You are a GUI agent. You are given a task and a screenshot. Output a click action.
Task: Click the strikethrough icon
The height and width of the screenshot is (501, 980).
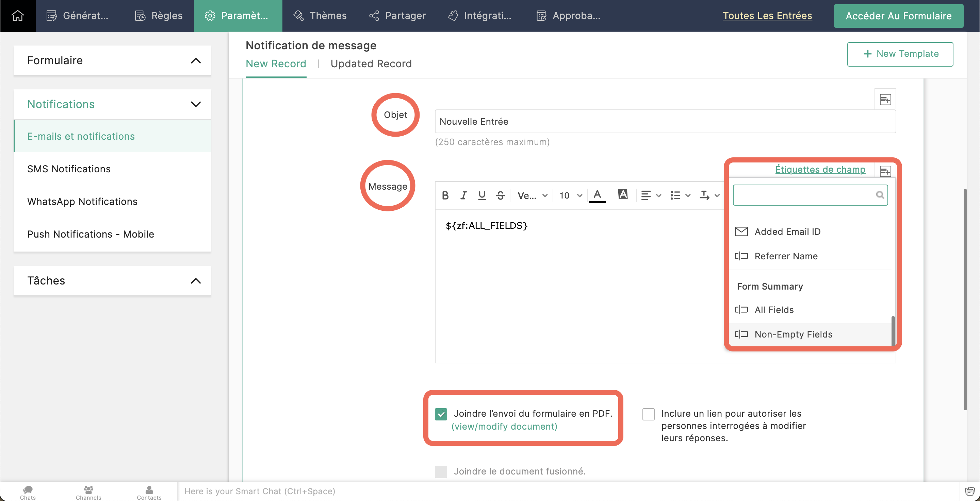[x=500, y=195]
